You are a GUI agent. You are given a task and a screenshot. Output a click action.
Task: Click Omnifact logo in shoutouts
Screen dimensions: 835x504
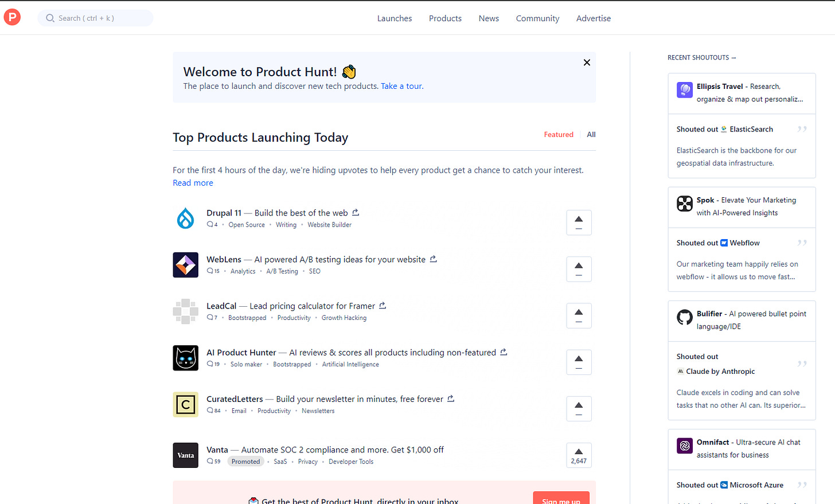(x=685, y=446)
